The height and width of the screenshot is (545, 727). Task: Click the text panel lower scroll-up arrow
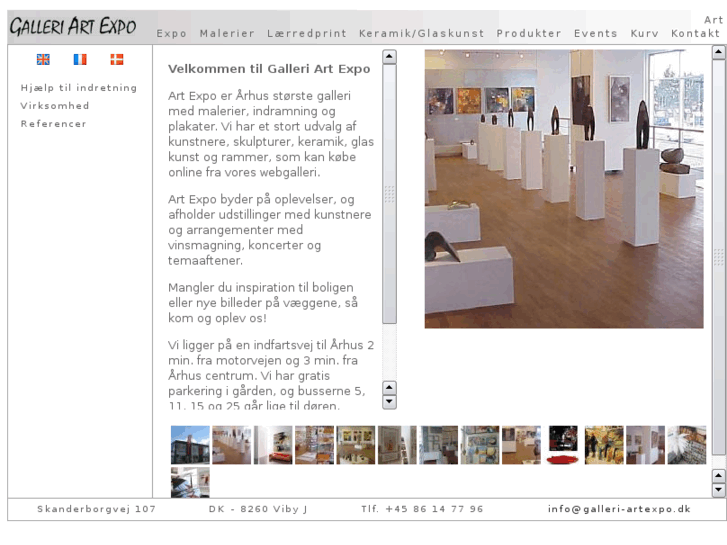(x=389, y=387)
